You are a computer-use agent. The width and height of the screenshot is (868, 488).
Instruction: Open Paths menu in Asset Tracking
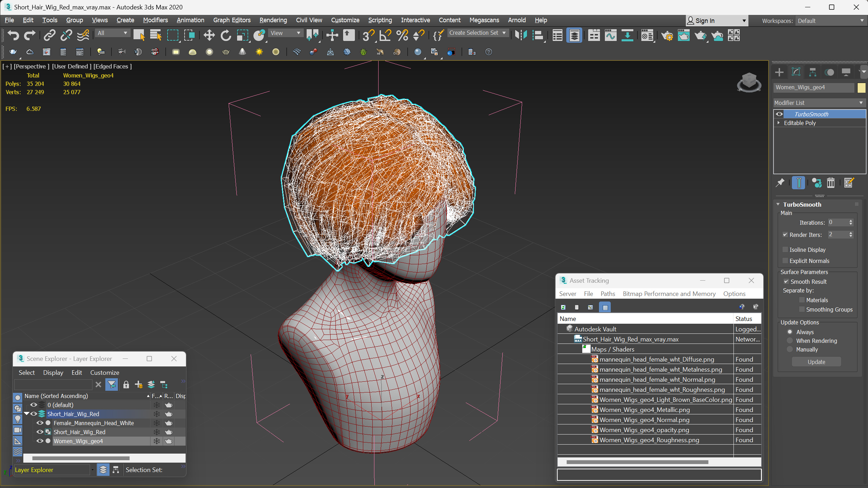point(608,294)
